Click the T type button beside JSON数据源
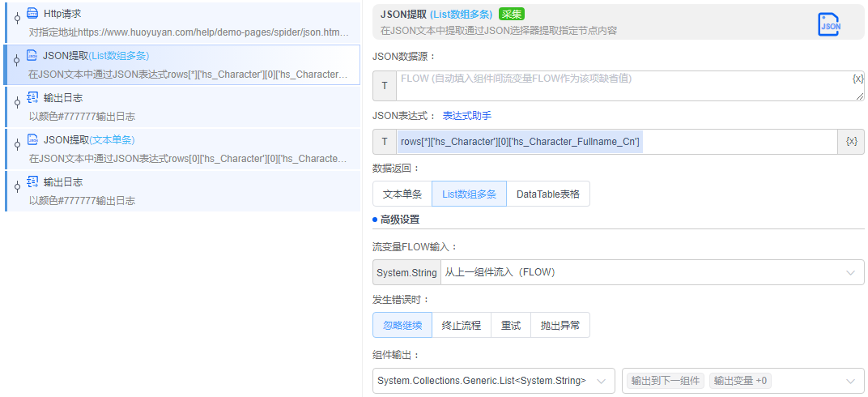This screenshot has height=397, width=868. [385, 86]
